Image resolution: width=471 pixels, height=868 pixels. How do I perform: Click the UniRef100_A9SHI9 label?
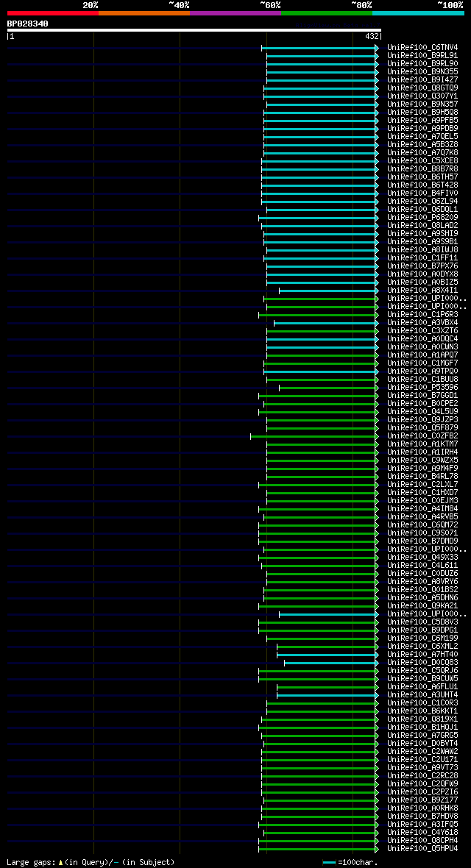pyautogui.click(x=422, y=234)
